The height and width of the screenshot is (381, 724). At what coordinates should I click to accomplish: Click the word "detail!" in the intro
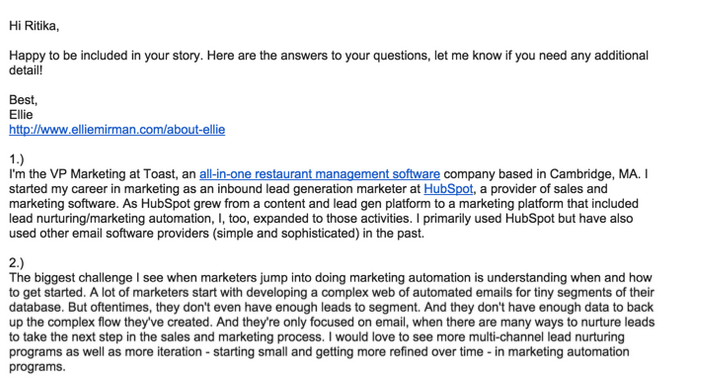point(26,71)
